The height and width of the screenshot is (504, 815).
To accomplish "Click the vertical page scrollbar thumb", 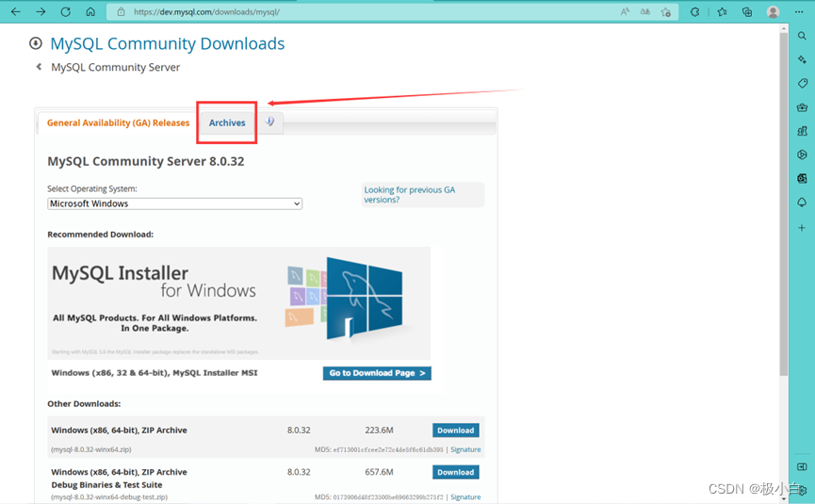I will point(784,203).
